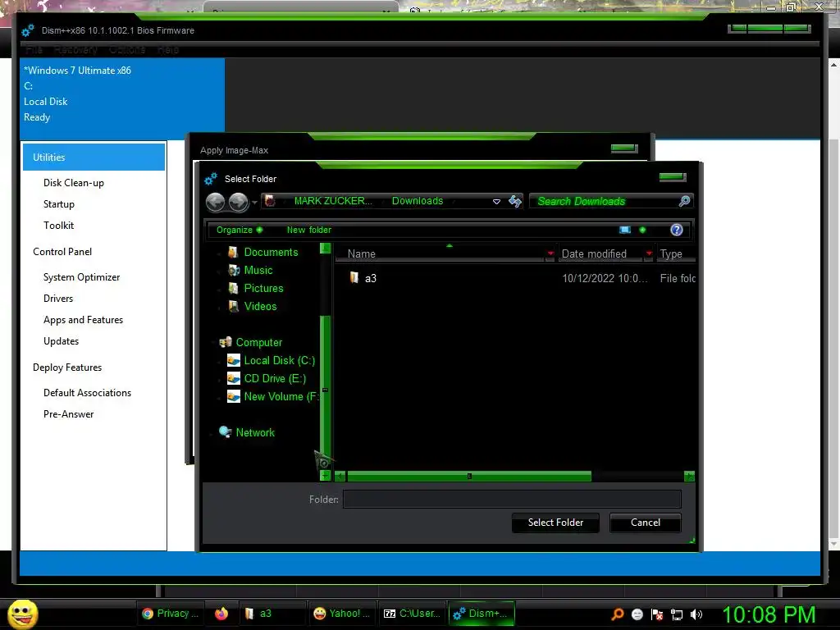
Task: Confirm with the Select Folder button
Action: [x=555, y=523]
